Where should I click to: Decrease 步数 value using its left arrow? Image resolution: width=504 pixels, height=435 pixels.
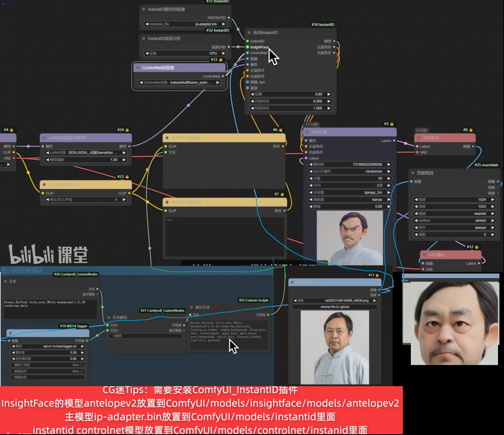311,178
